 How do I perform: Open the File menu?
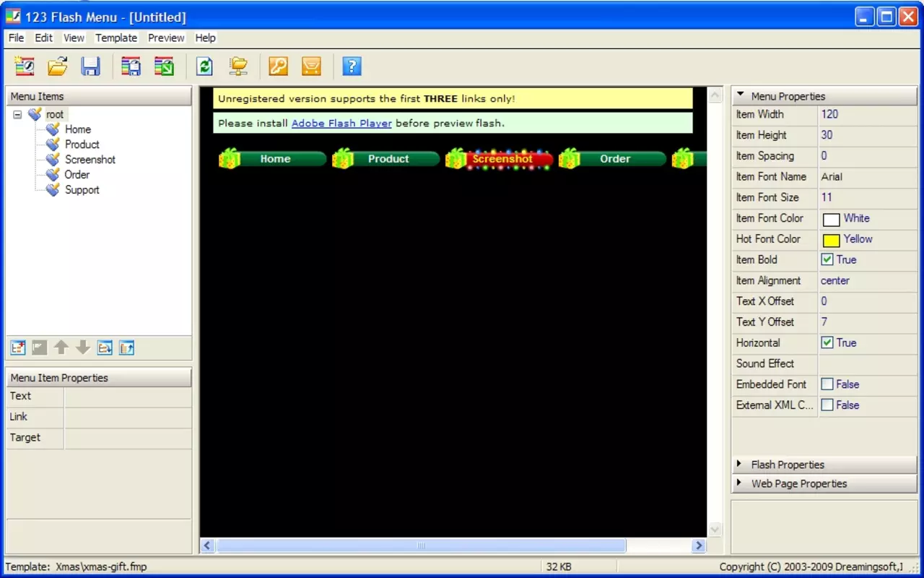16,38
